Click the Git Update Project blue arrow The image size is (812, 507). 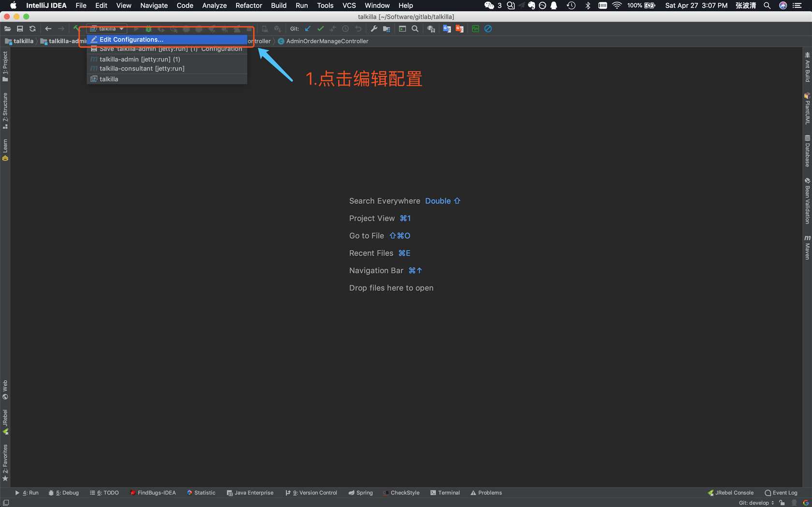pos(308,29)
